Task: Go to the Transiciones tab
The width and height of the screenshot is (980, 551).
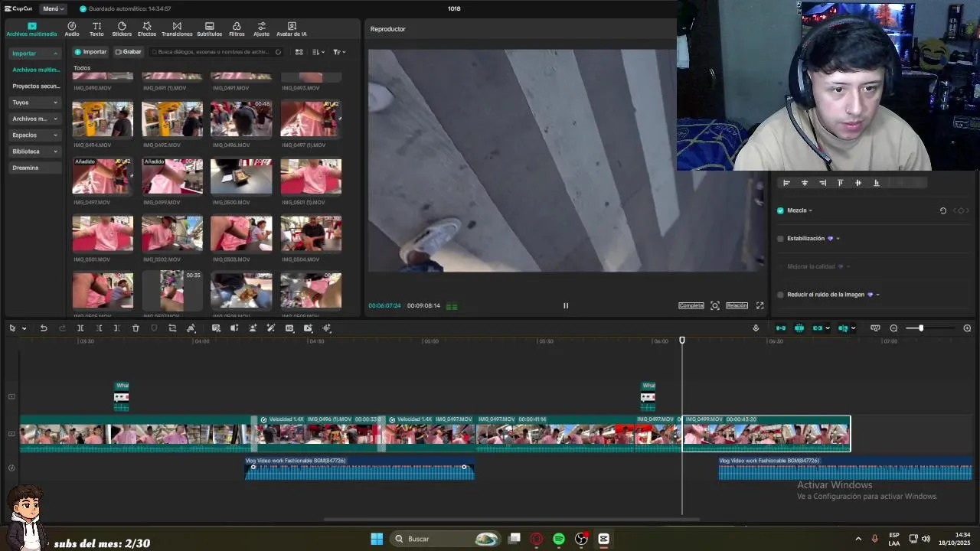Action: pos(177,29)
